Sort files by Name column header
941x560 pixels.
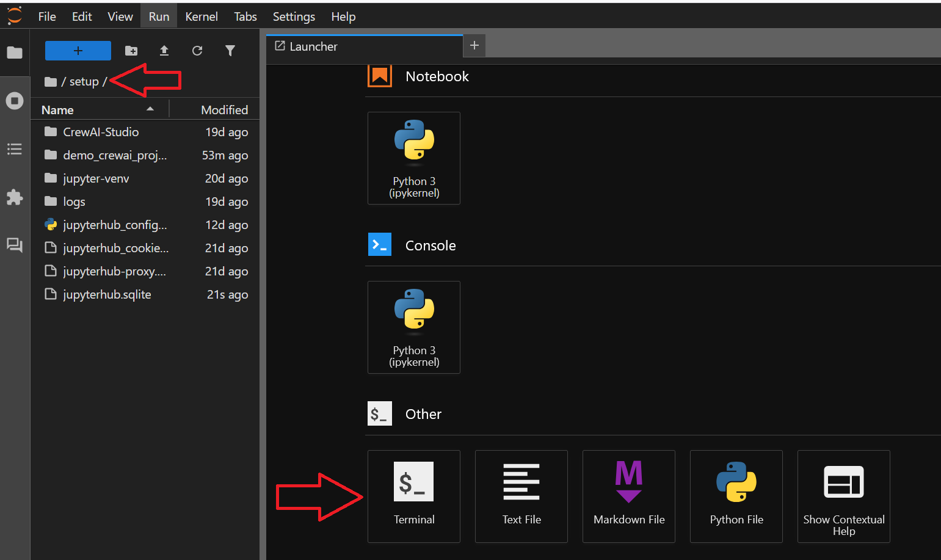click(100, 110)
